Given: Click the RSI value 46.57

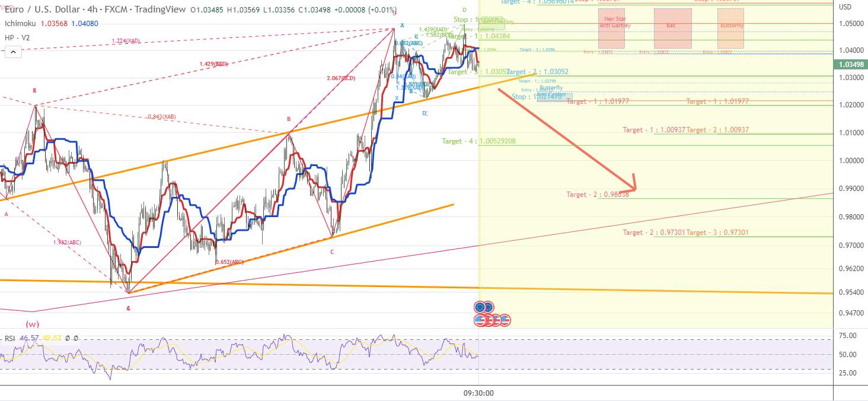Looking at the screenshot, I should (29, 338).
